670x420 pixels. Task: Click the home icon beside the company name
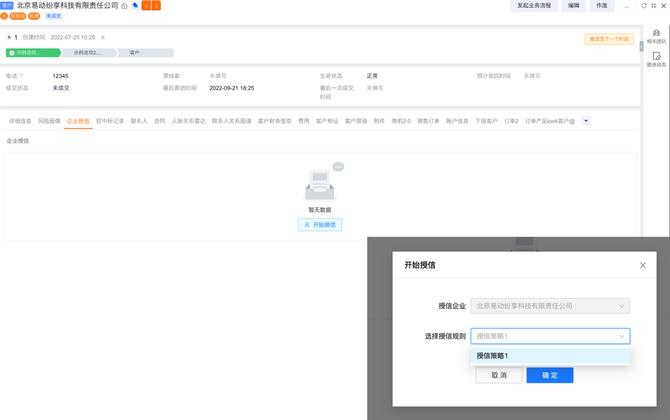(124, 6)
